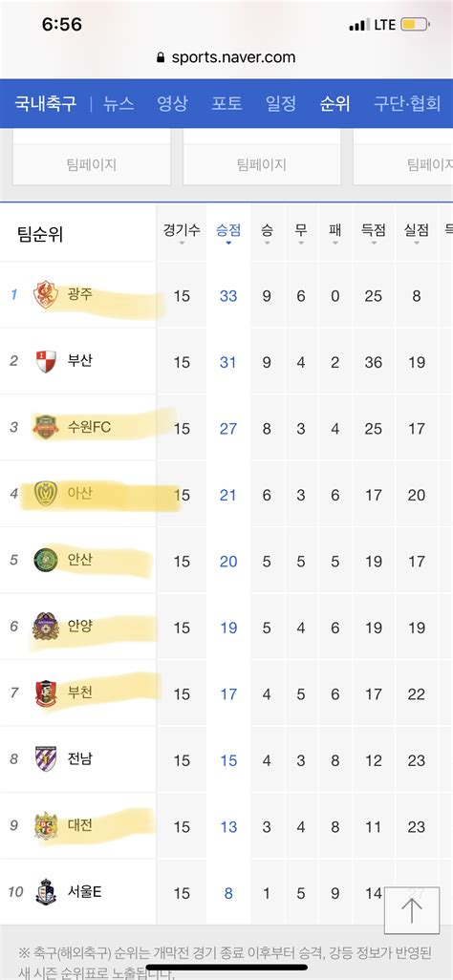
Task: Tap the Gwangju (광주) team crest icon
Action: pos(46,295)
